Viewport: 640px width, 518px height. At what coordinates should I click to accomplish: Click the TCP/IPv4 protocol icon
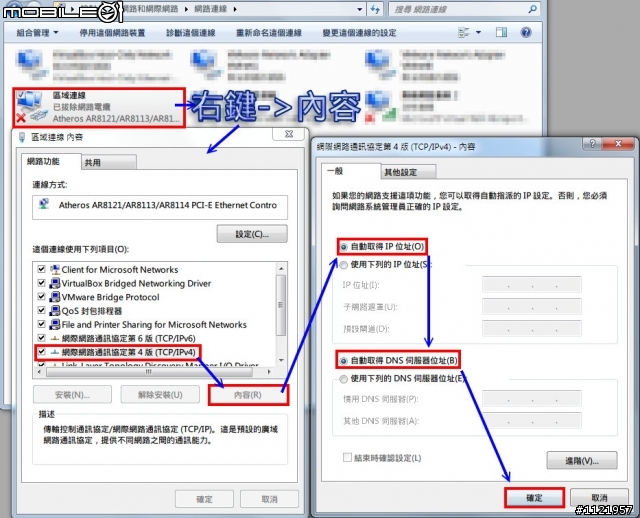point(55,352)
